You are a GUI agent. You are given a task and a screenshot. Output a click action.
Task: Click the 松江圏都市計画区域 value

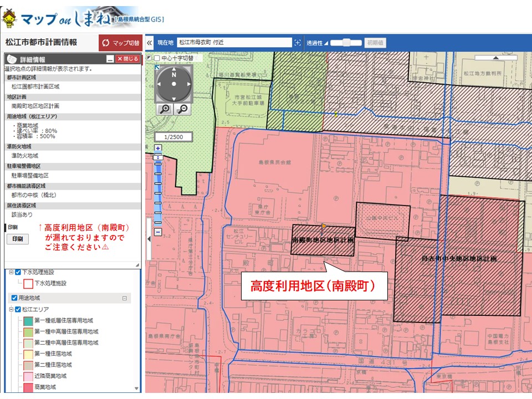click(35, 87)
